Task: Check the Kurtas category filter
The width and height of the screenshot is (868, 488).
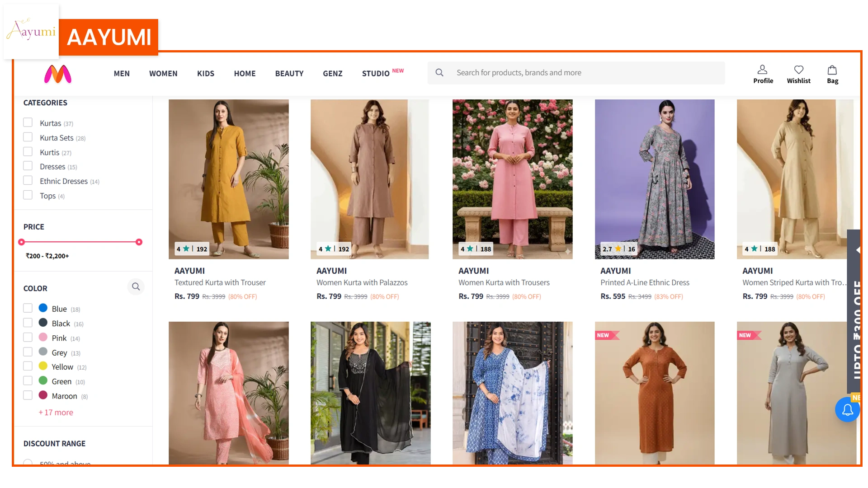Action: click(28, 122)
